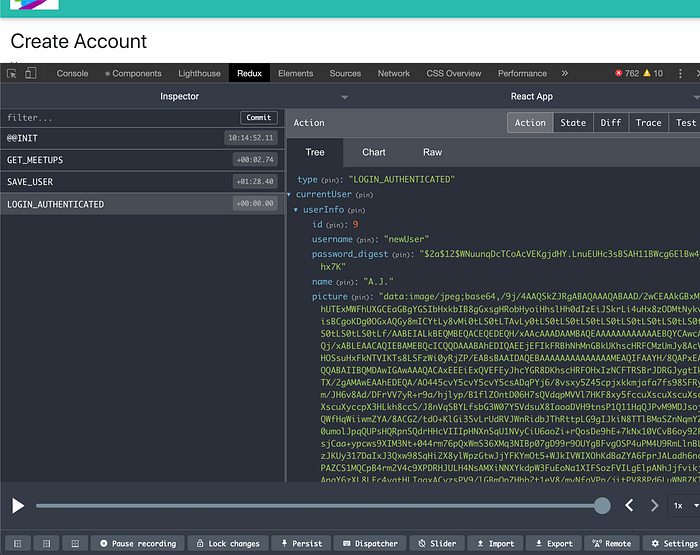Select the GET_MEETUPS action row
Image resolution: width=700 pixels, height=555 pixels.
point(142,160)
